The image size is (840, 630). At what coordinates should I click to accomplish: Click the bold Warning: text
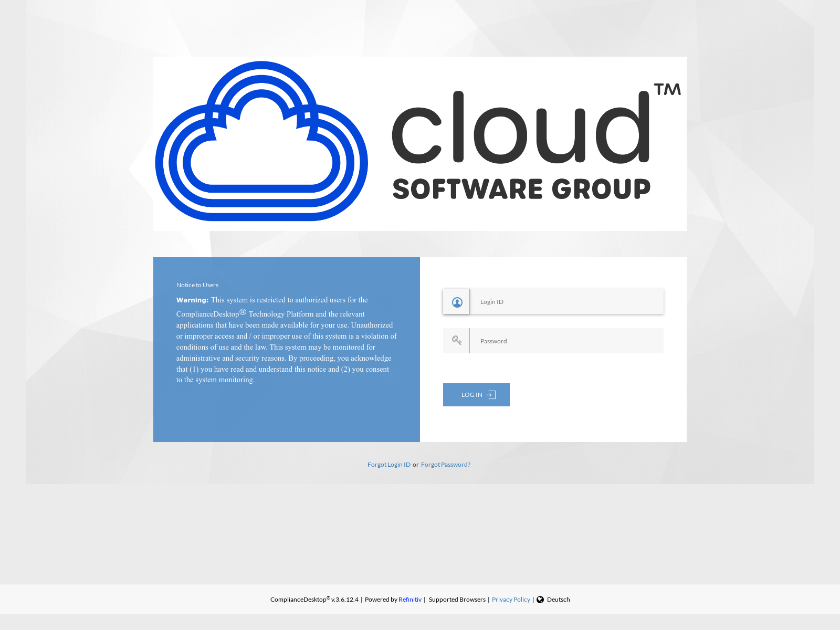click(x=192, y=300)
